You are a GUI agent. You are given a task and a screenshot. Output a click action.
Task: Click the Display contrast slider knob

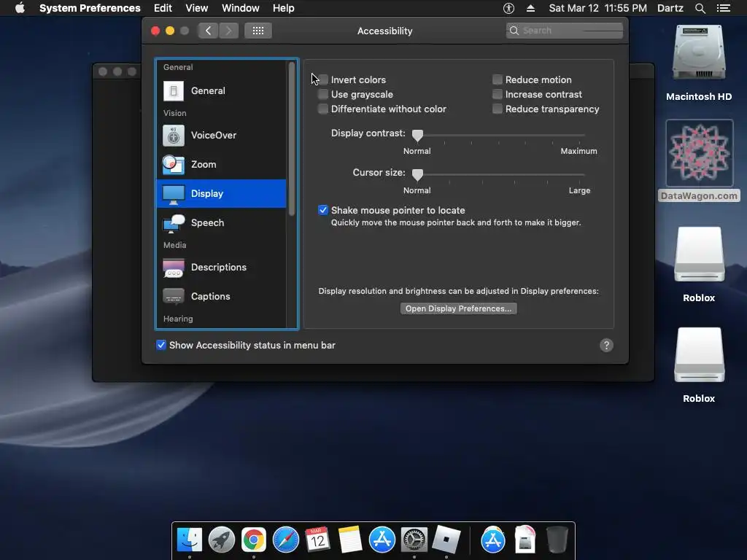[417, 136]
